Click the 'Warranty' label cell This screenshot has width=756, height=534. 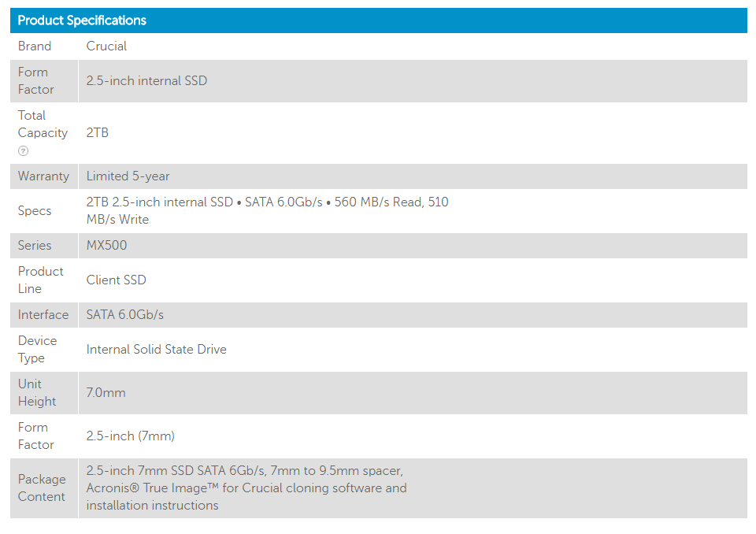(43, 176)
